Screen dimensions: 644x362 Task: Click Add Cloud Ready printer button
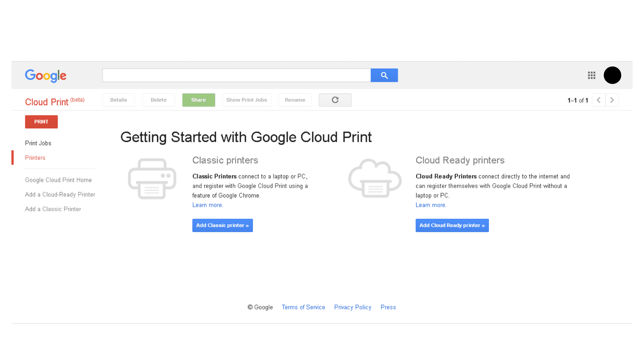tap(452, 225)
